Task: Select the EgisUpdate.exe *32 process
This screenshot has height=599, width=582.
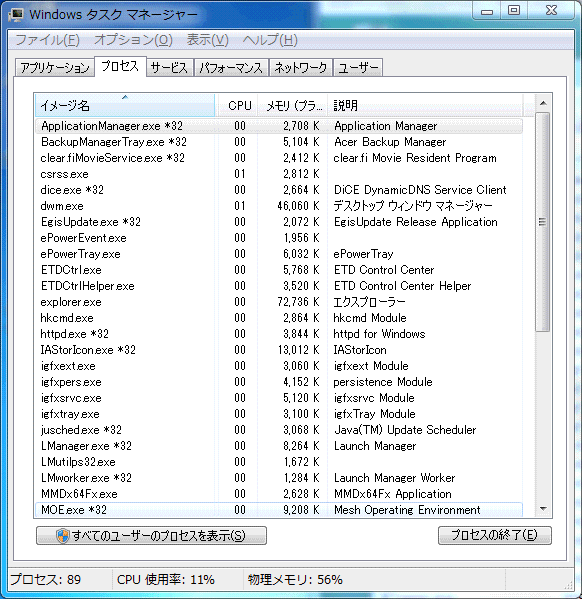Action: point(279,222)
